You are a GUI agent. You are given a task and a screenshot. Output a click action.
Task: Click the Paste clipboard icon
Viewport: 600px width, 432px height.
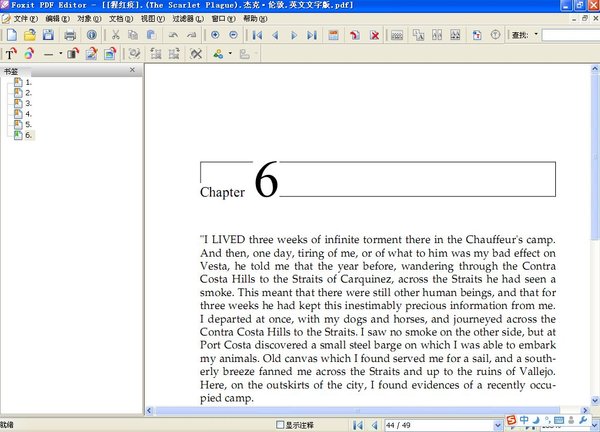(151, 35)
